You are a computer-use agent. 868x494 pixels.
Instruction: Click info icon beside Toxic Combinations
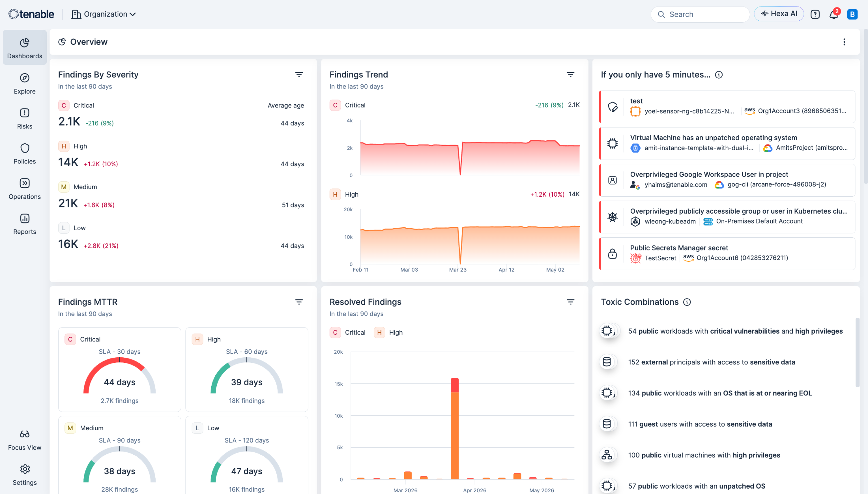tap(687, 302)
